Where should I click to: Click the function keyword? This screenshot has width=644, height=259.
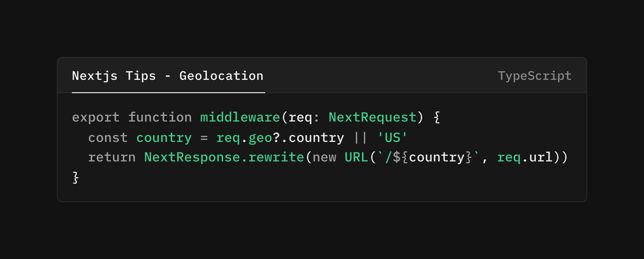[x=160, y=117]
